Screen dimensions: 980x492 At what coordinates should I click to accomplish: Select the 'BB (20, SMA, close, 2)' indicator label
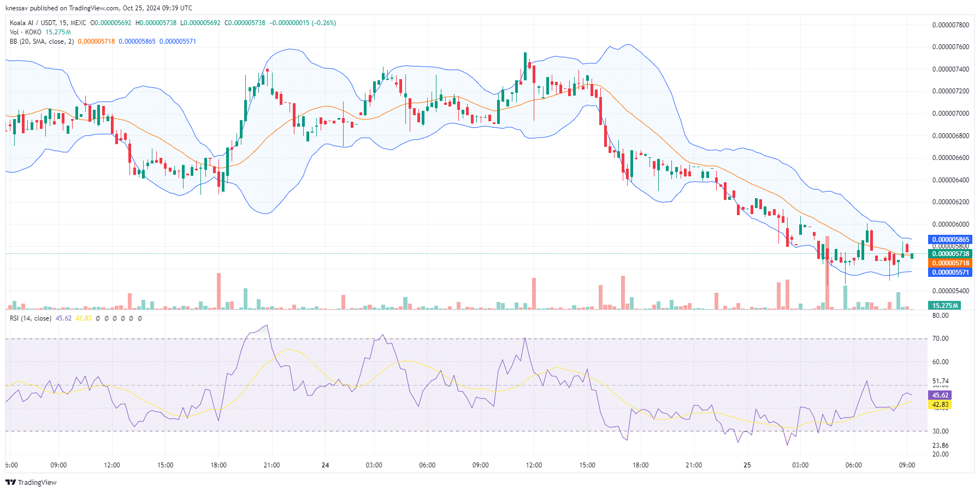pos(42,42)
